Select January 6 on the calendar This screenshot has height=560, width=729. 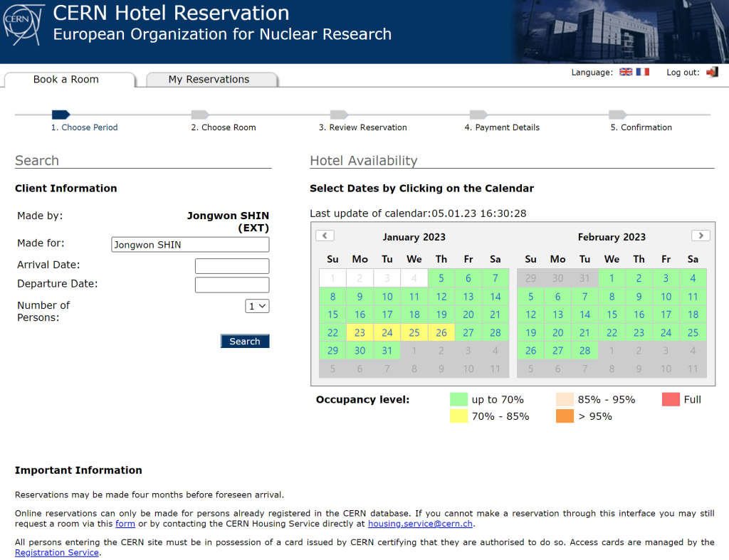468,278
